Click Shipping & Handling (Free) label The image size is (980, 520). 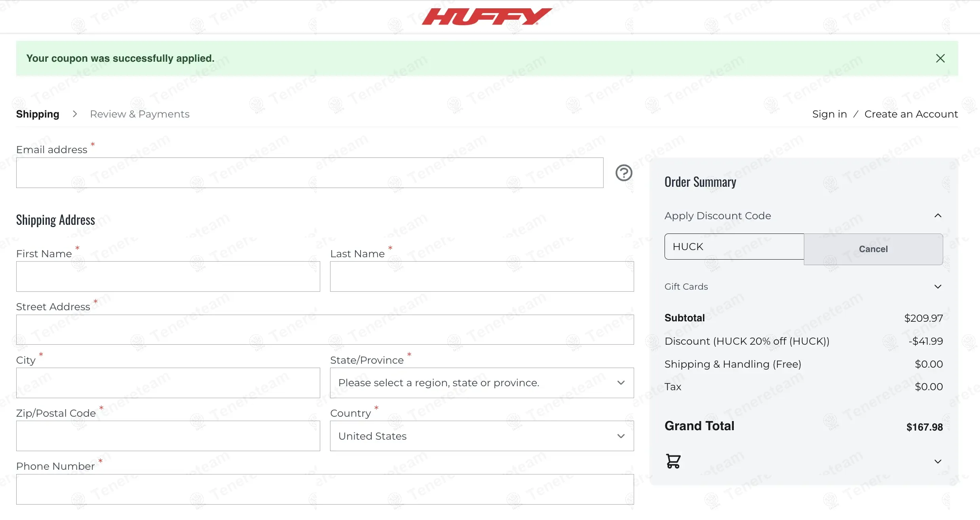pos(733,364)
